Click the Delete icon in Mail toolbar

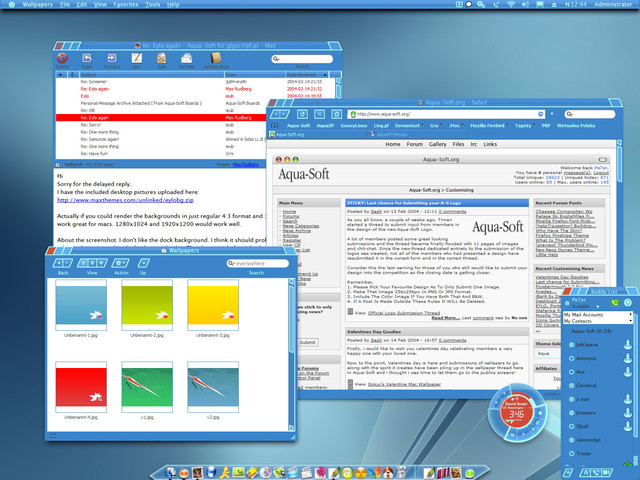(x=62, y=58)
